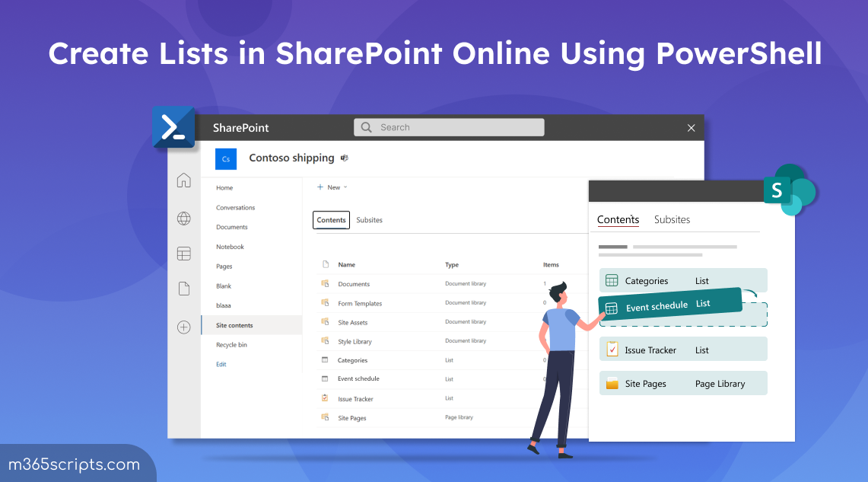This screenshot has width=868, height=482.
Task: Click the Teams icon beside Contoso shipping
Action: tap(345, 158)
